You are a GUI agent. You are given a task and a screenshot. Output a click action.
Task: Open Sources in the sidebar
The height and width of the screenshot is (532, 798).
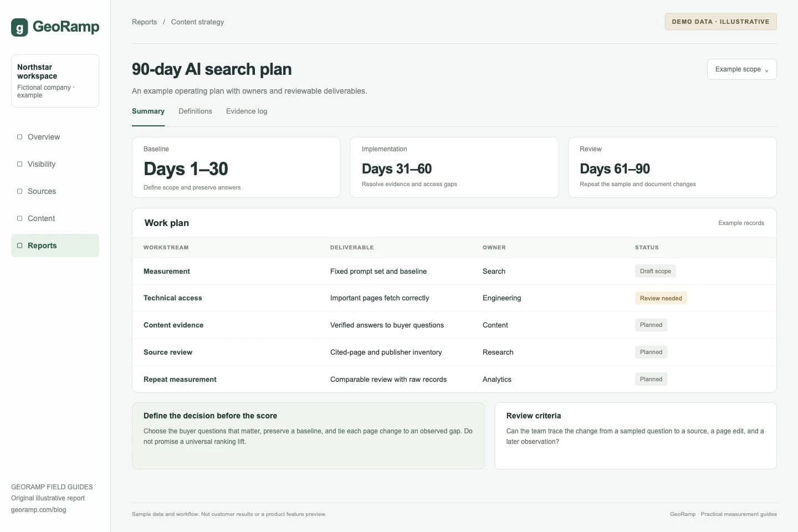tap(55, 191)
